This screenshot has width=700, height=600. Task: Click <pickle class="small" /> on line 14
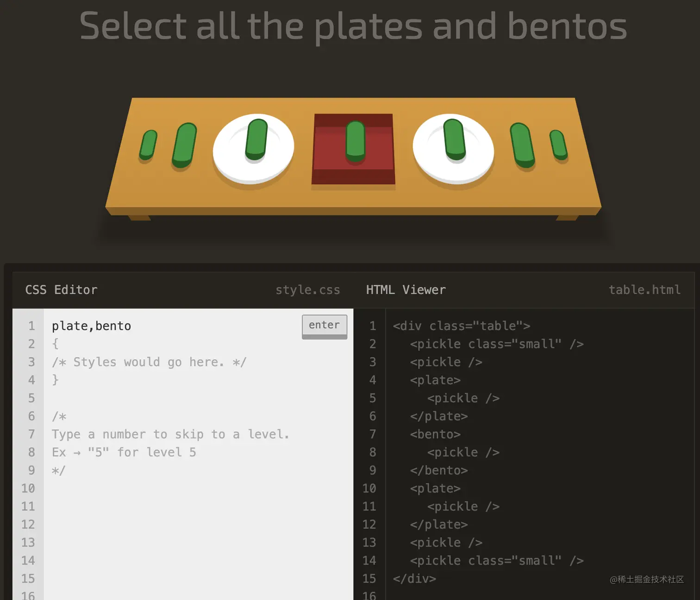(497, 561)
